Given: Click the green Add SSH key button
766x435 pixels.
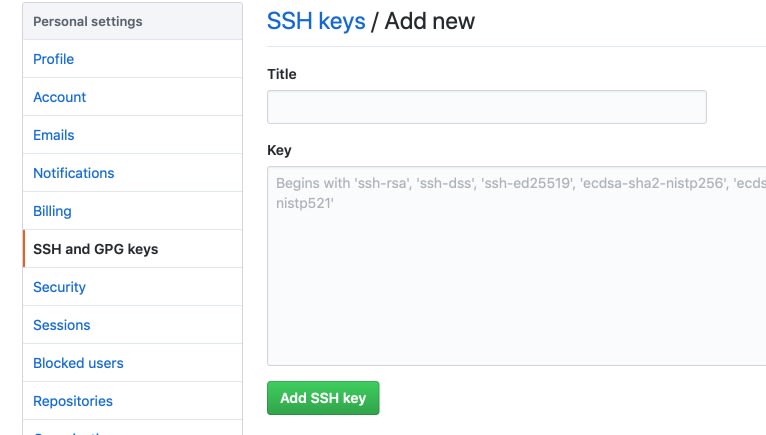Looking at the screenshot, I should [323, 398].
